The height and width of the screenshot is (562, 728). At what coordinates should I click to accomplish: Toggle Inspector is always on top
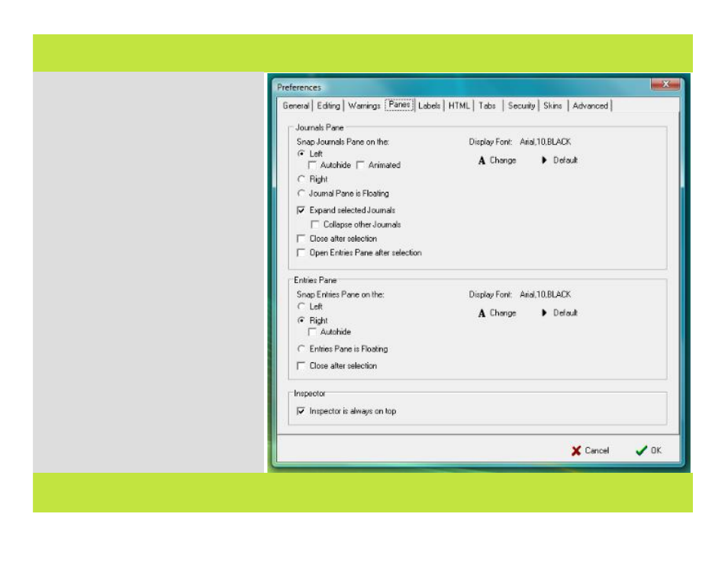(x=301, y=411)
